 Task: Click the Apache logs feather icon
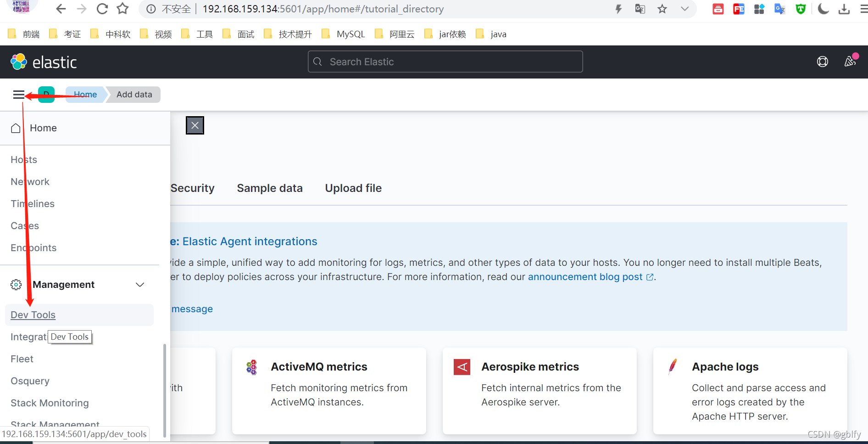coord(673,366)
